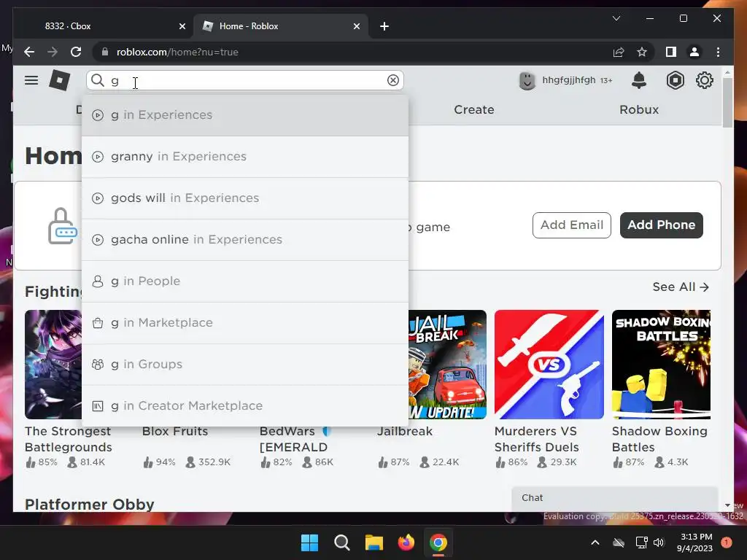Open The Strongest Battlegrounds thumbnail
This screenshot has width=747, height=560.
[53, 365]
